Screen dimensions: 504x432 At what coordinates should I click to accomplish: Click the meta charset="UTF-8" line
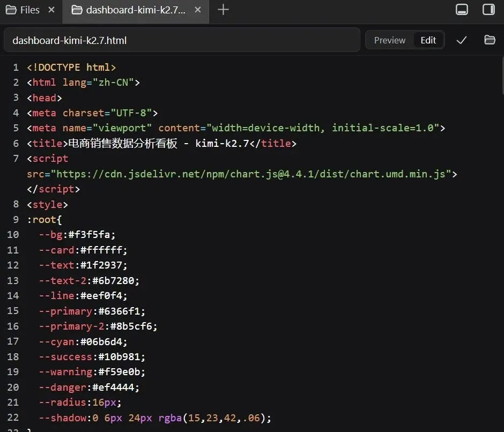(x=92, y=113)
